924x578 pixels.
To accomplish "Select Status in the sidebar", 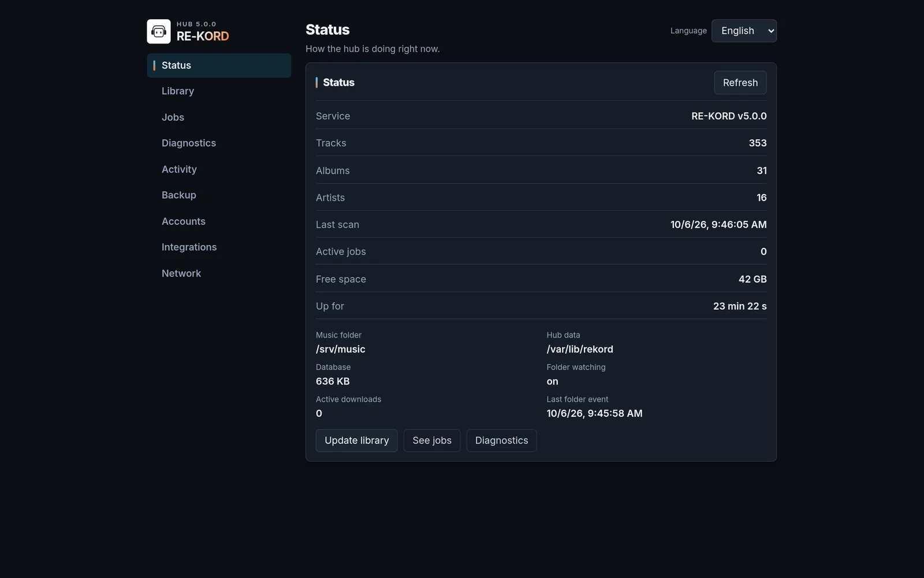I will pyautogui.click(x=219, y=65).
